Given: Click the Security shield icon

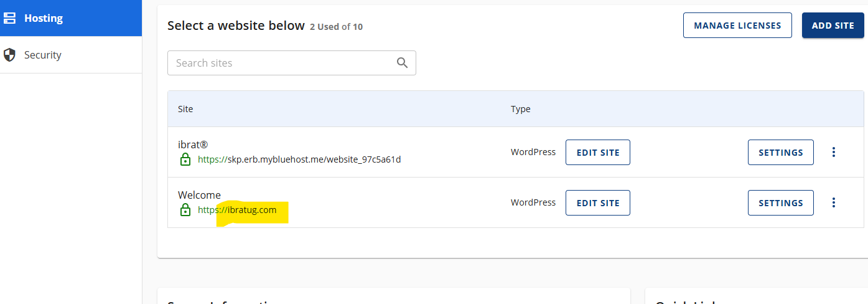Looking at the screenshot, I should (x=9, y=55).
